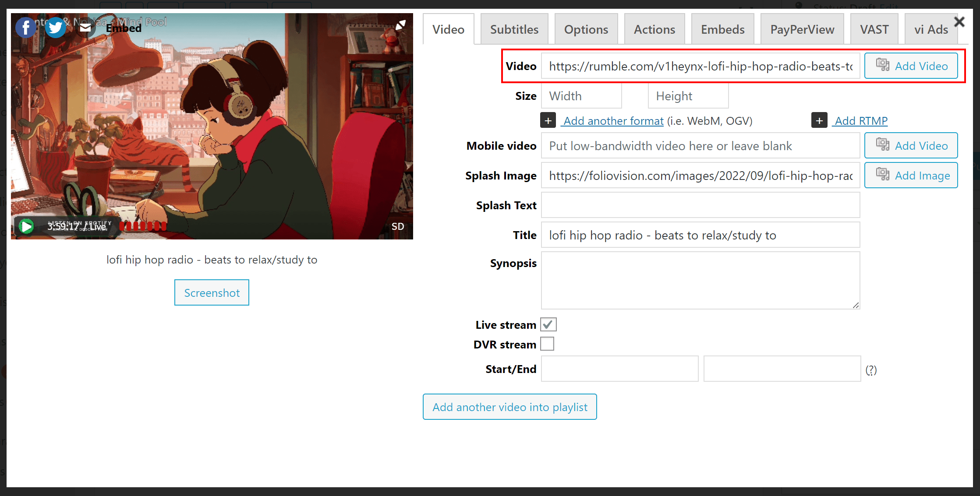The image size is (980, 496).
Task: Open the Embed link on player
Action: pyautogui.click(x=124, y=28)
